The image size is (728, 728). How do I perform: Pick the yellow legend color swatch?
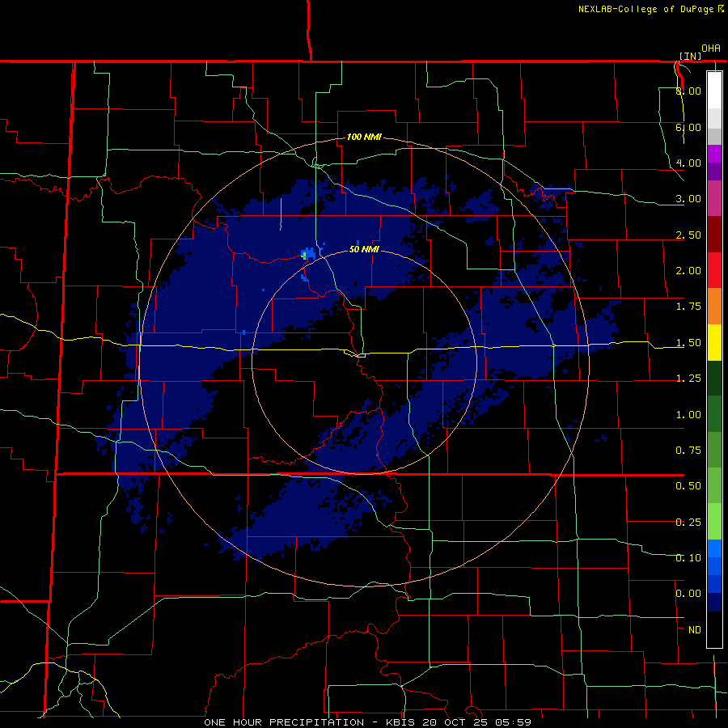tap(714, 342)
